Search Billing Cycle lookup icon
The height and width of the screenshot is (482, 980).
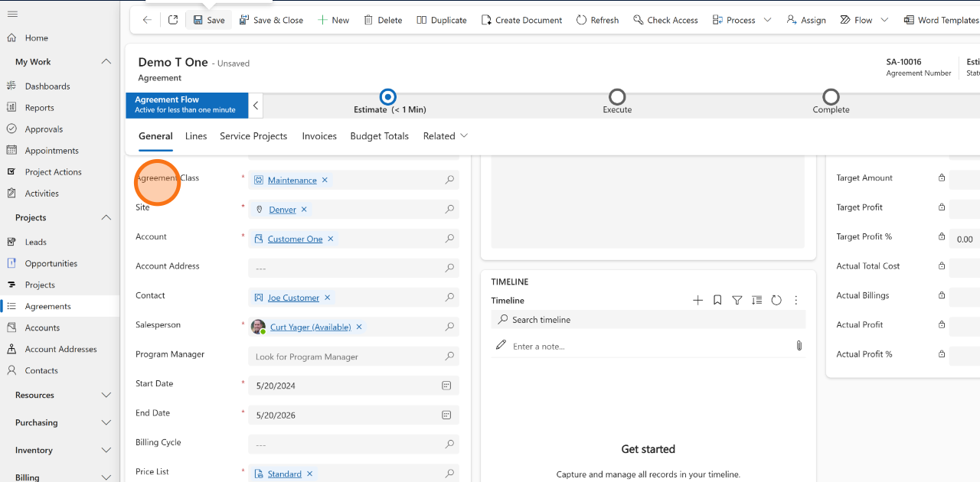(x=450, y=445)
